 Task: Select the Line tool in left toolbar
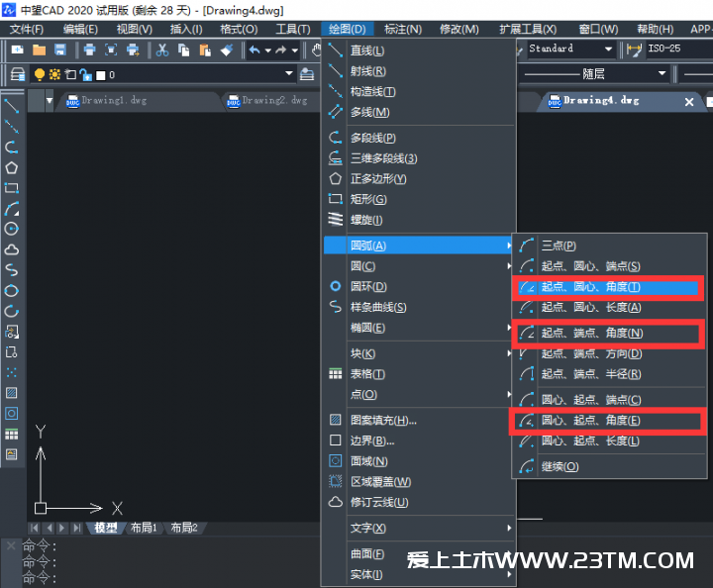coord(11,106)
